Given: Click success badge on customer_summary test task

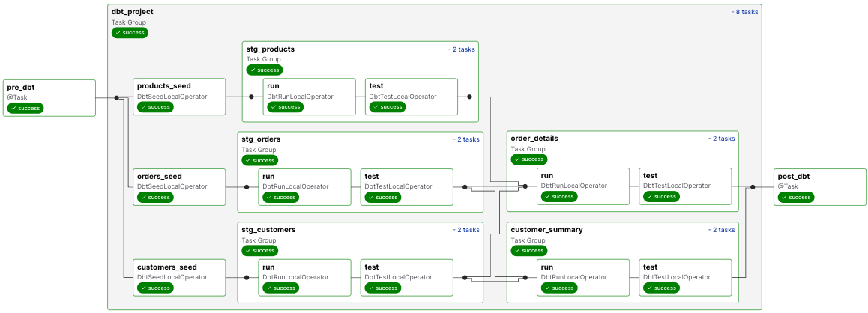Looking at the screenshot, I should click(662, 288).
